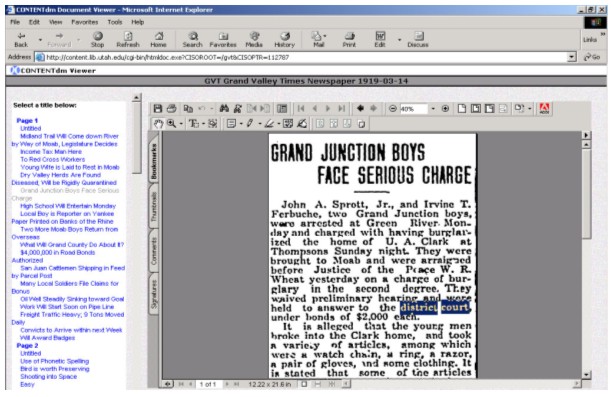This screenshot has width=613, height=397.
Task: Switch to the Signatures side tab
Action: 154,294
